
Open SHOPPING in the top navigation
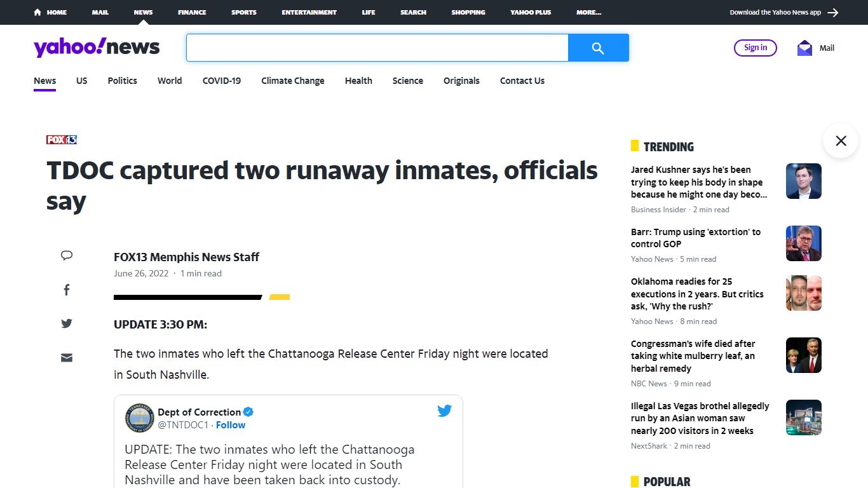pos(468,12)
